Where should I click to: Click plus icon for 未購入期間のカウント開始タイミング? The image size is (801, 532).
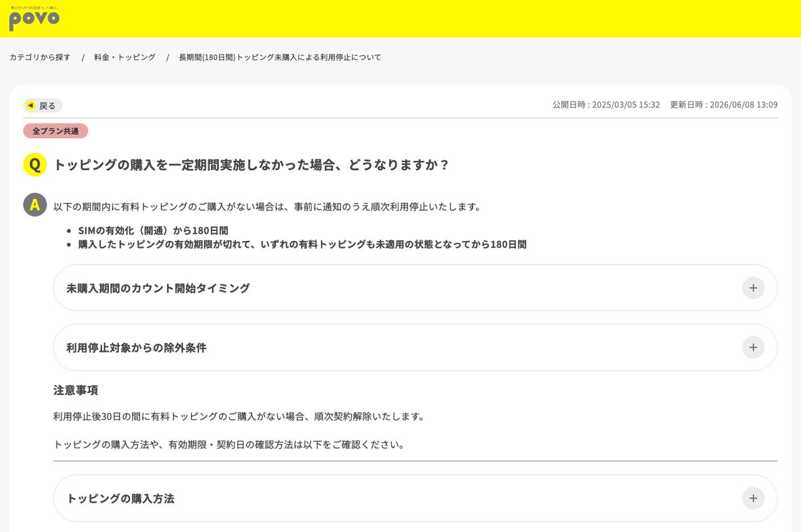[x=753, y=288]
